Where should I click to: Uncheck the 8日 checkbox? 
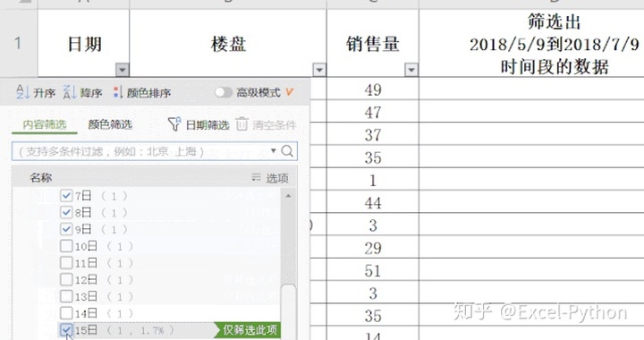(x=66, y=212)
